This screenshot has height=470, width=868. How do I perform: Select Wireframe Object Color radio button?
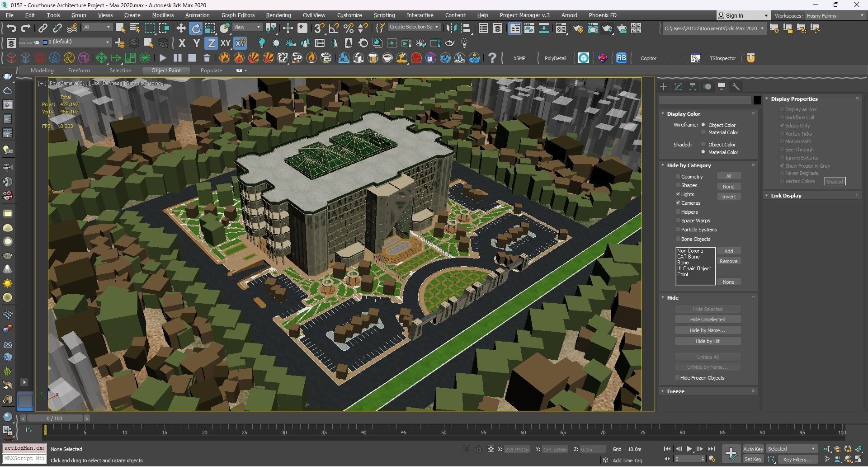tap(703, 125)
